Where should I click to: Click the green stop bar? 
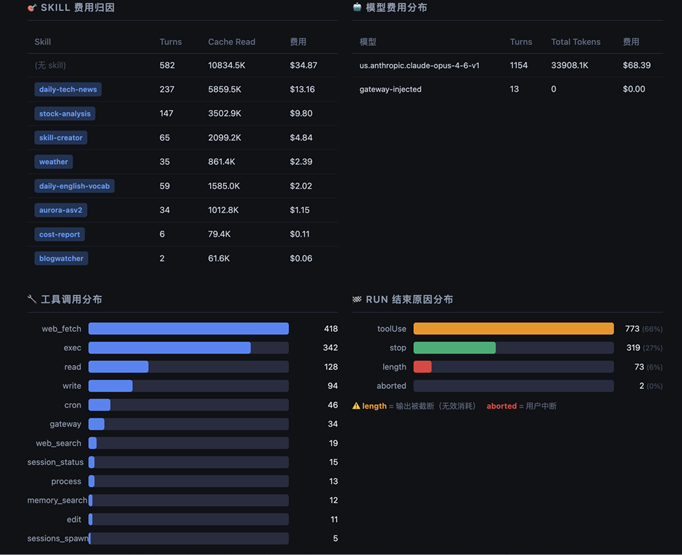tap(455, 348)
